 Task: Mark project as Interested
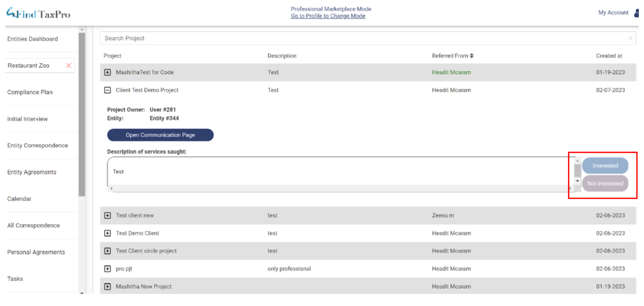point(605,166)
